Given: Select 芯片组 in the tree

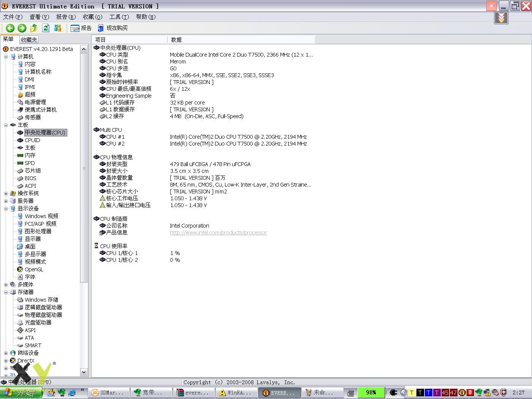Looking at the screenshot, I should click(x=33, y=171).
